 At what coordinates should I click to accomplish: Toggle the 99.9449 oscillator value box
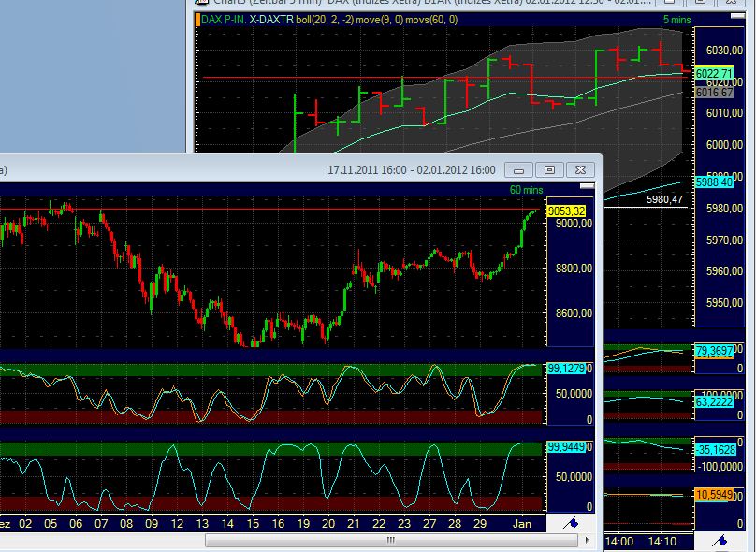[569, 448]
